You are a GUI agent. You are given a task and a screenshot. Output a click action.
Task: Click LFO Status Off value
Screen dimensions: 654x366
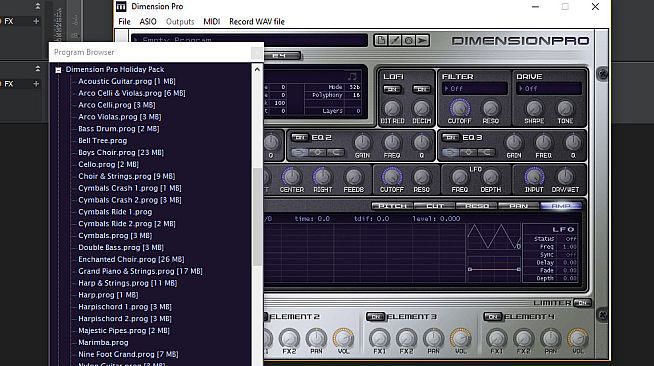coord(571,239)
